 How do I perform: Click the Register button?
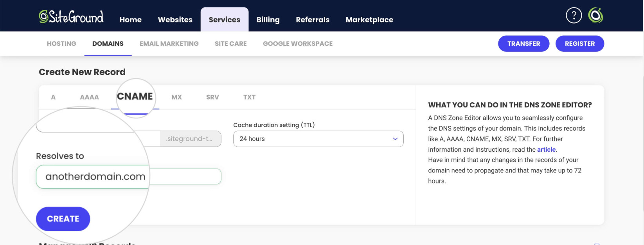580,44
